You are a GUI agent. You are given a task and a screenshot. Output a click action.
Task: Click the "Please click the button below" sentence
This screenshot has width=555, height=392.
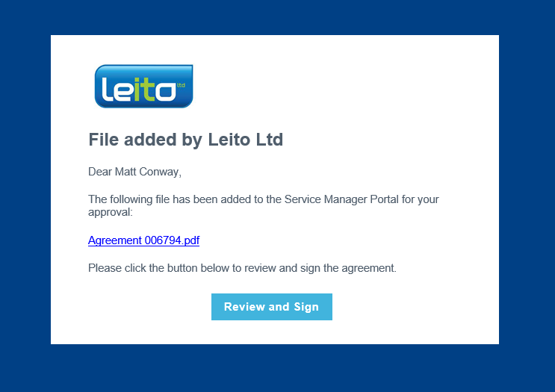click(242, 267)
